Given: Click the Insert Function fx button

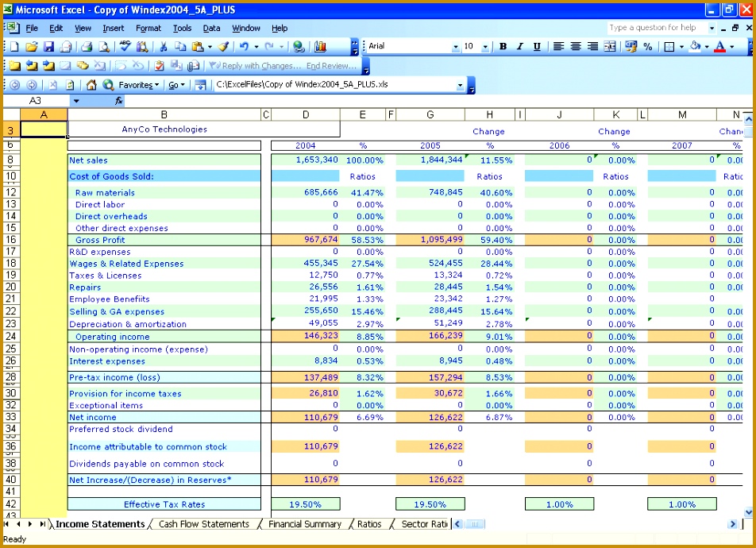Looking at the screenshot, I should tap(118, 101).
